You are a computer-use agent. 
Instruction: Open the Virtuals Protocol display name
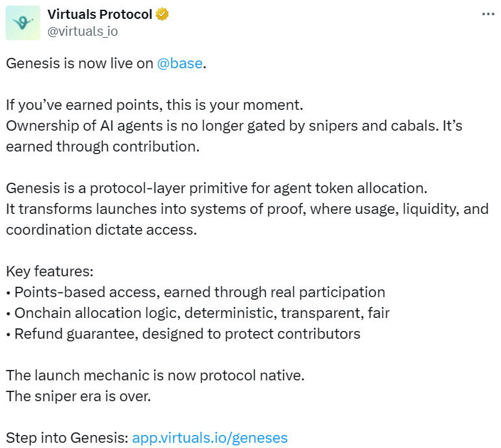[x=99, y=14]
